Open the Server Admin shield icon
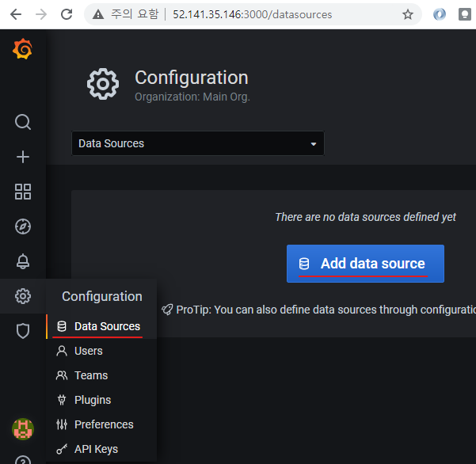 (23, 331)
